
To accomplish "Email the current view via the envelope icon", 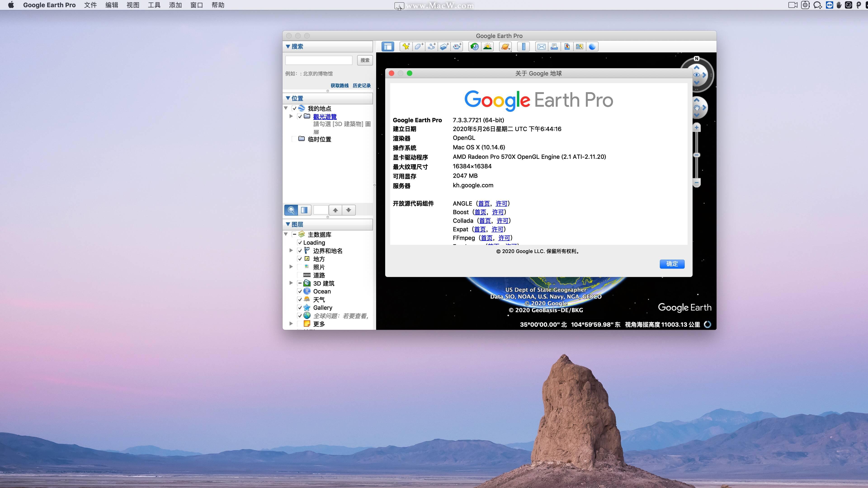I will pos(541,47).
